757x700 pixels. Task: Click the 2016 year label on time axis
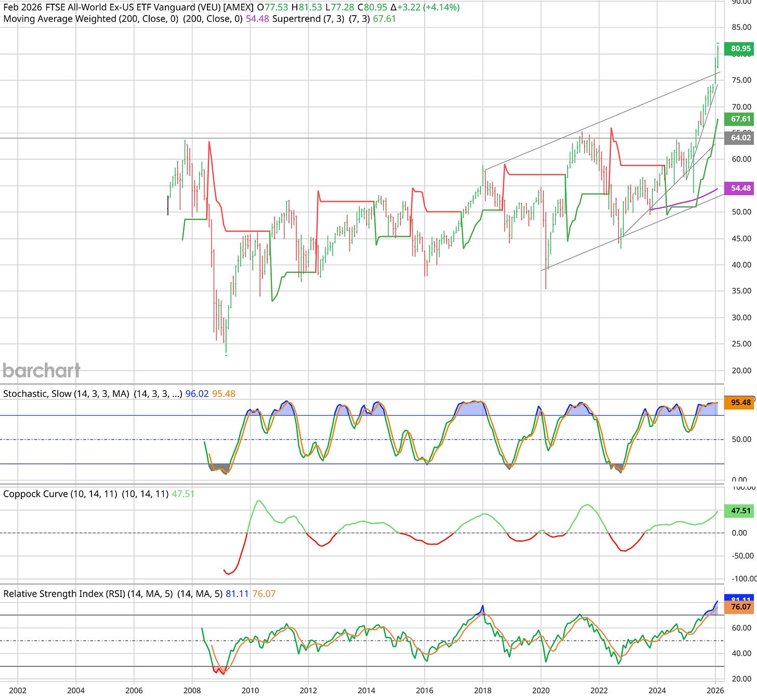[x=425, y=690]
